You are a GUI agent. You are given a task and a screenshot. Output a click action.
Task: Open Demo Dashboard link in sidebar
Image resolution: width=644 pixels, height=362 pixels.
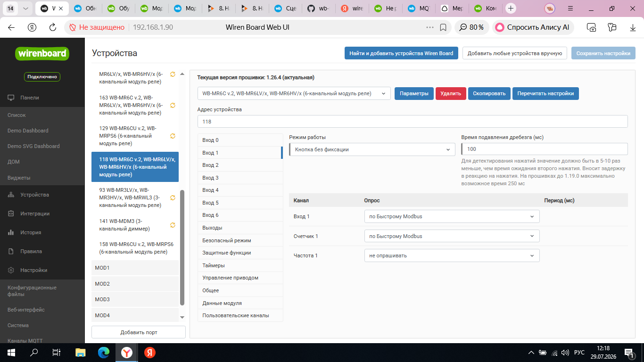28,131
